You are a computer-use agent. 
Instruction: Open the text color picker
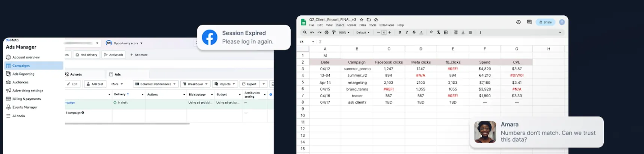(421, 33)
